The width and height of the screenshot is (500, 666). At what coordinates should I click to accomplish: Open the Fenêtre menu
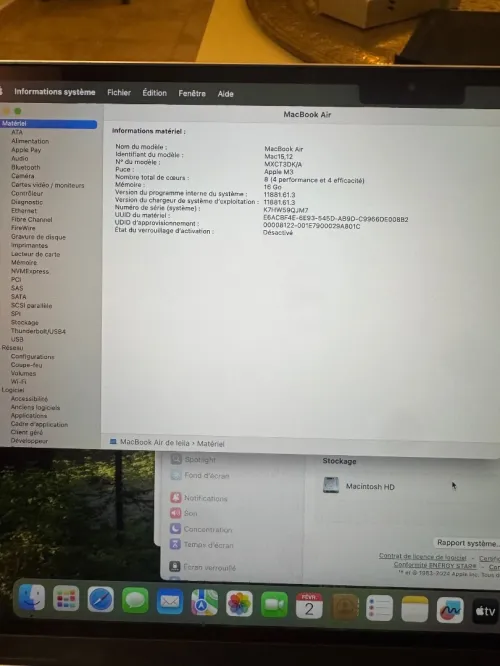(192, 93)
